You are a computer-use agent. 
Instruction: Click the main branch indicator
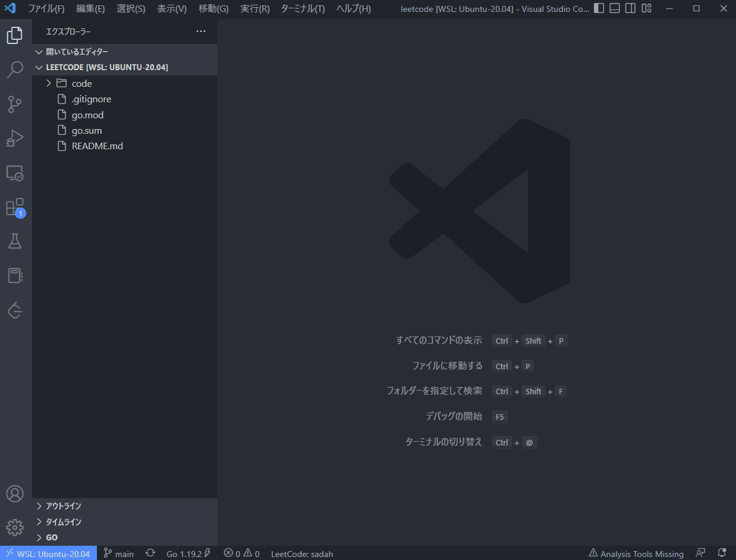tap(119, 553)
